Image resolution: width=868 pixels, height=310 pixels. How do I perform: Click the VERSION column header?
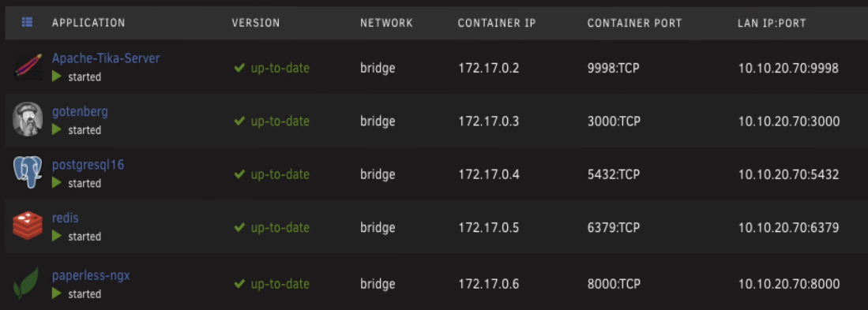pos(256,23)
